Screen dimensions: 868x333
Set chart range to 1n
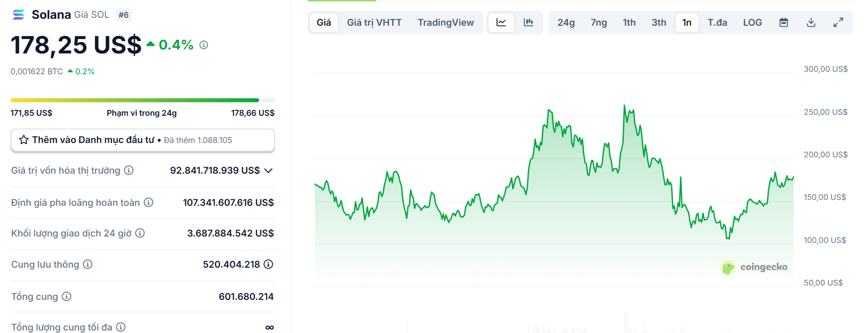(687, 22)
